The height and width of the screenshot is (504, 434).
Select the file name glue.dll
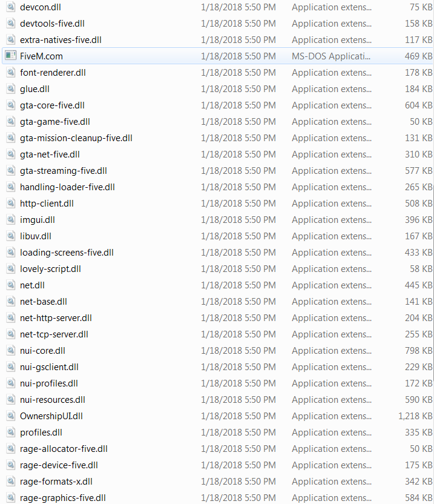click(35, 89)
